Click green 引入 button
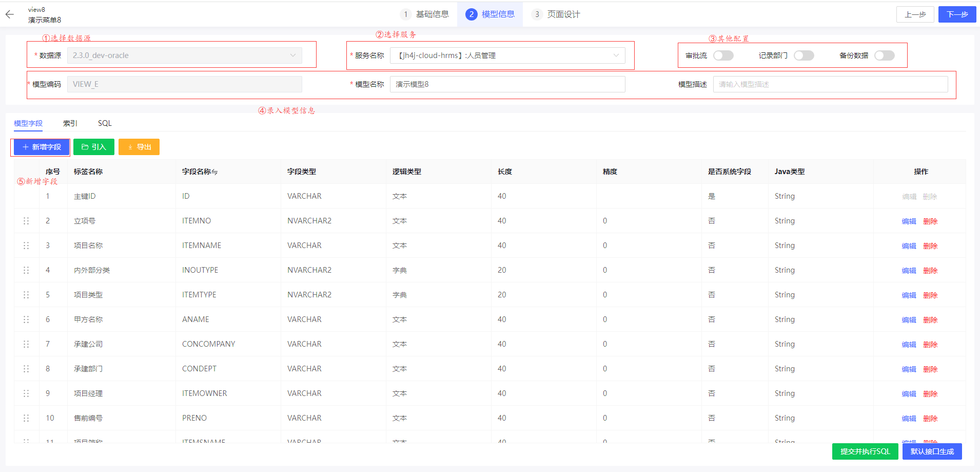Image resolution: width=980 pixels, height=472 pixels. tap(94, 147)
